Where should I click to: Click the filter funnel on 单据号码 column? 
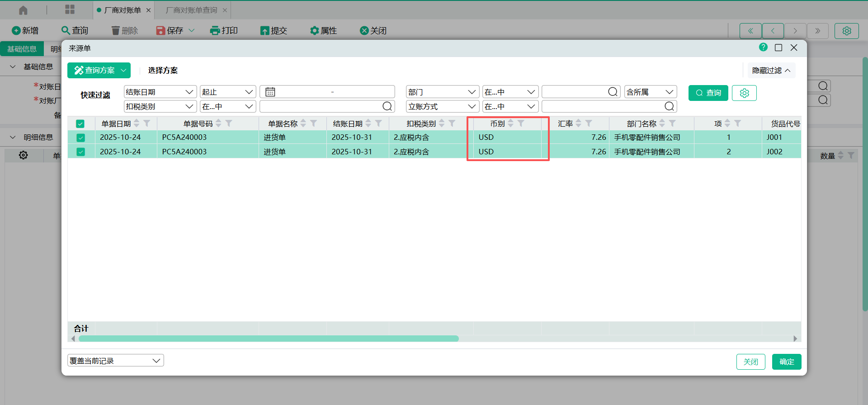click(229, 124)
